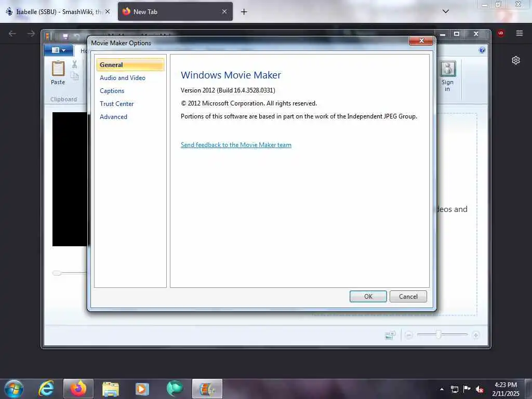Confirm with the OK button
Image resolution: width=532 pixels, height=399 pixels.
point(368,296)
